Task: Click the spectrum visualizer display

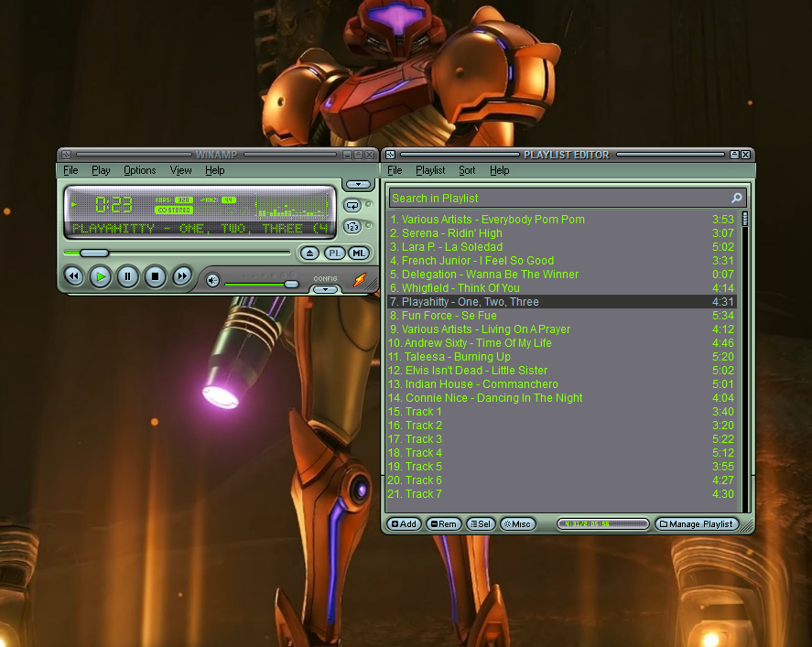Action: pyautogui.click(x=293, y=206)
